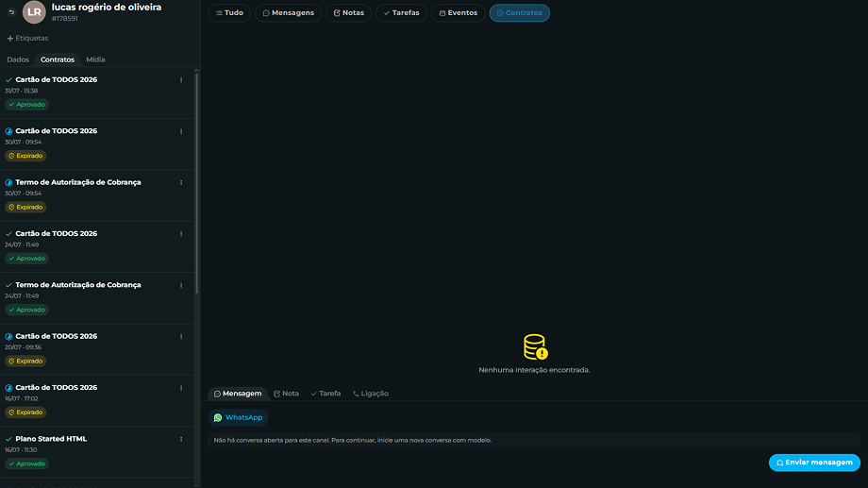Viewport: 868px width, 488px height.
Task: Select the Ligação phone option
Action: point(371,394)
